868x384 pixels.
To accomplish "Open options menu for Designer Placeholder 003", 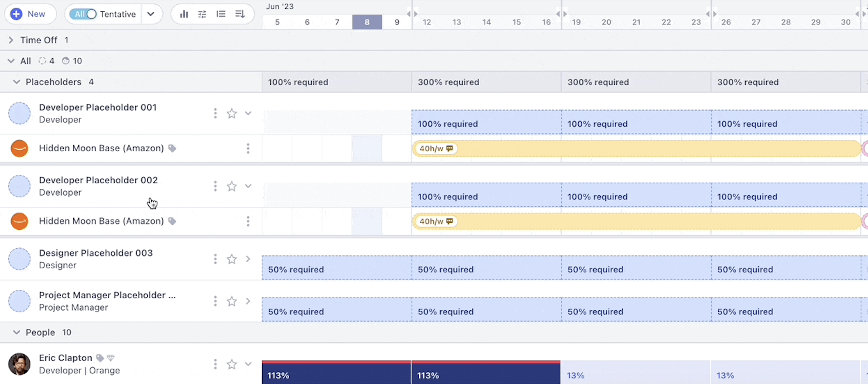I will [x=215, y=259].
